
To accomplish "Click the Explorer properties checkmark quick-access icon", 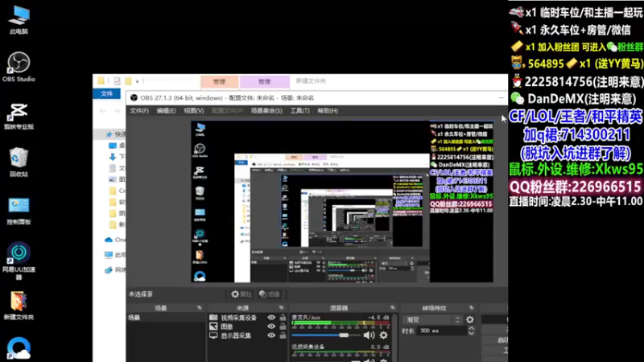I will (117, 81).
